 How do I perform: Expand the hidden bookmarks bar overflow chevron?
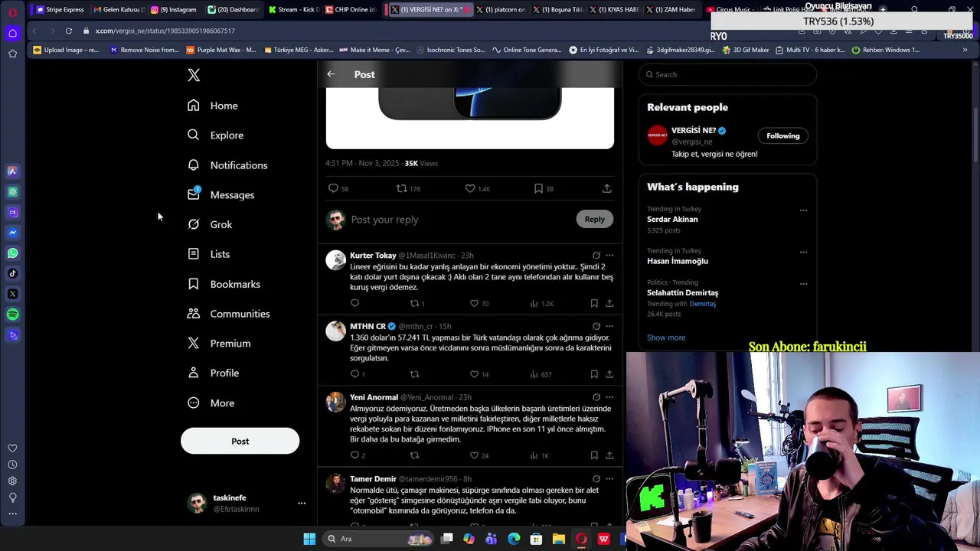tap(965, 50)
